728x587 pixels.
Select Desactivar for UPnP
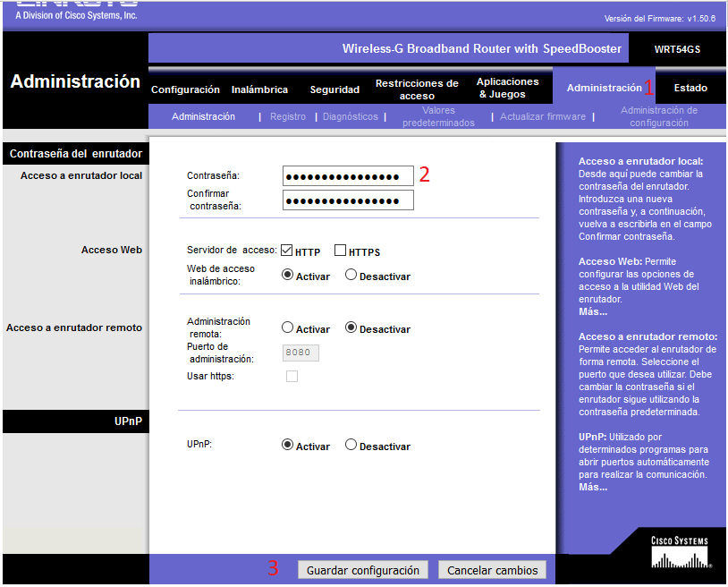pyautogui.click(x=351, y=445)
